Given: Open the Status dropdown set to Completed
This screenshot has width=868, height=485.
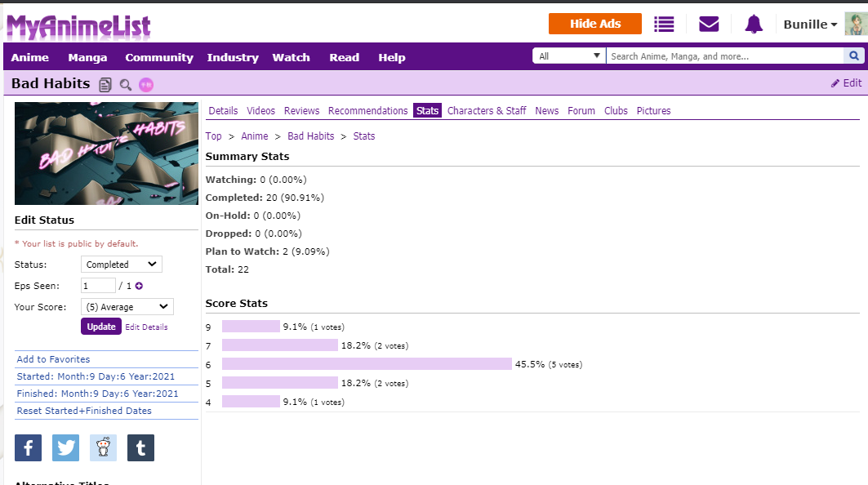Looking at the screenshot, I should pyautogui.click(x=121, y=265).
